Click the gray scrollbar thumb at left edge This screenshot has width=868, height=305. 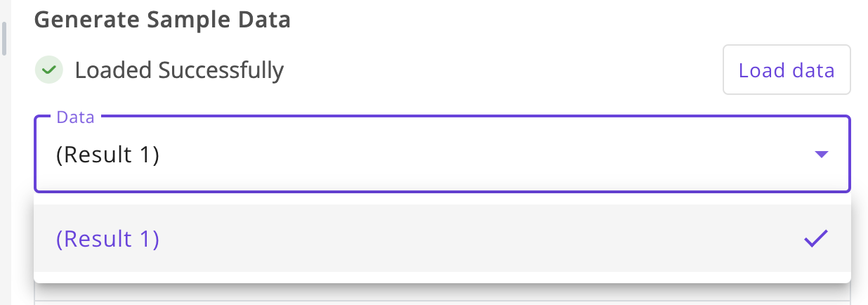(x=4, y=38)
